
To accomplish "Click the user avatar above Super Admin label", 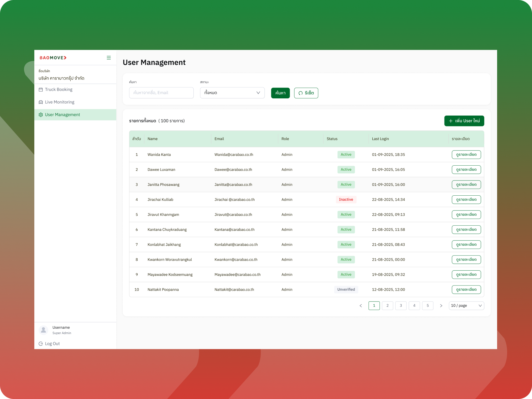I will pos(43,330).
